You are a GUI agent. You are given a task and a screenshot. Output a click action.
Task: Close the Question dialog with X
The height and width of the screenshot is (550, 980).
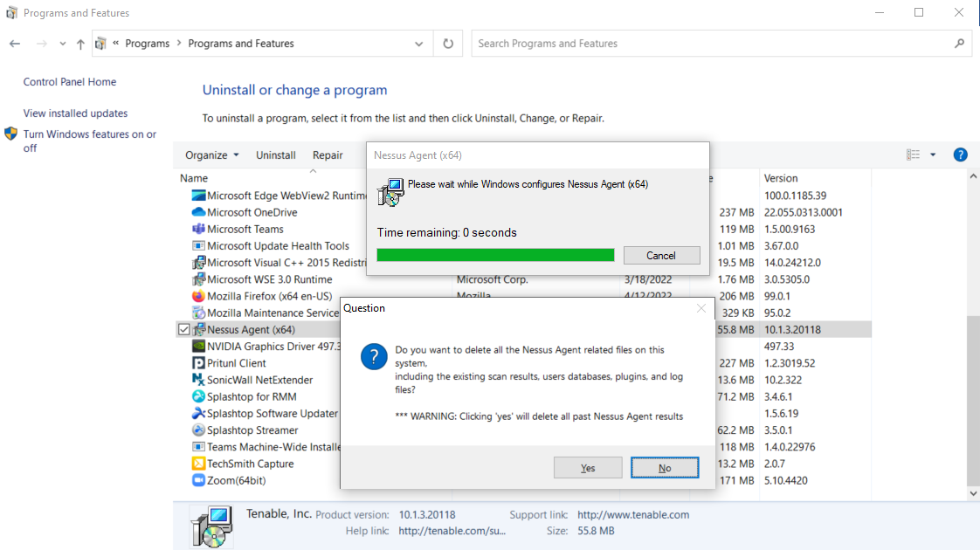point(701,308)
